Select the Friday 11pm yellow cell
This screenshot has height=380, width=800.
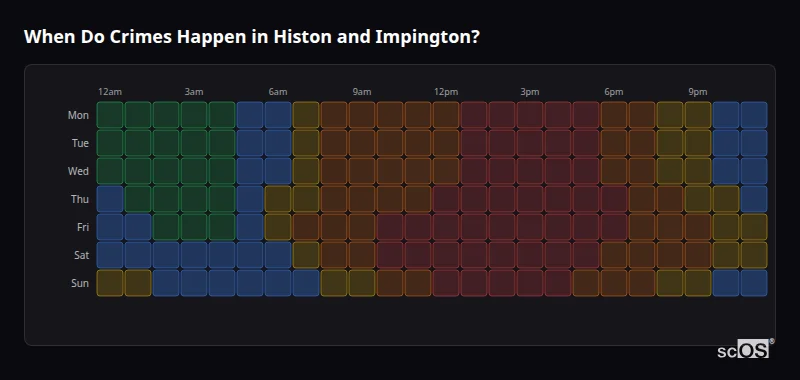click(x=754, y=227)
